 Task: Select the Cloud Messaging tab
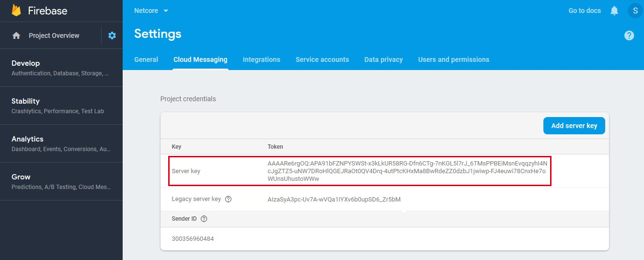(x=200, y=59)
